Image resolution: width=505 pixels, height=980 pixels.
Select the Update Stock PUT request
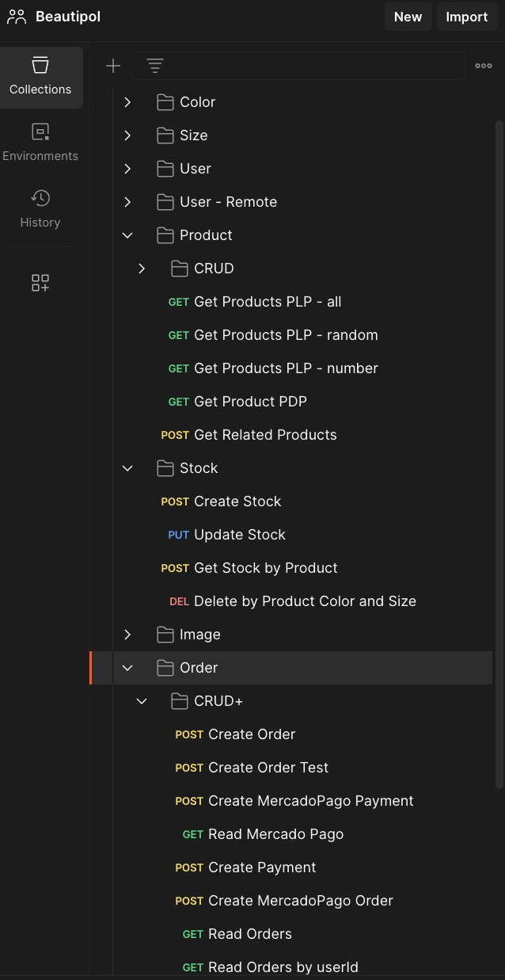pos(239,535)
